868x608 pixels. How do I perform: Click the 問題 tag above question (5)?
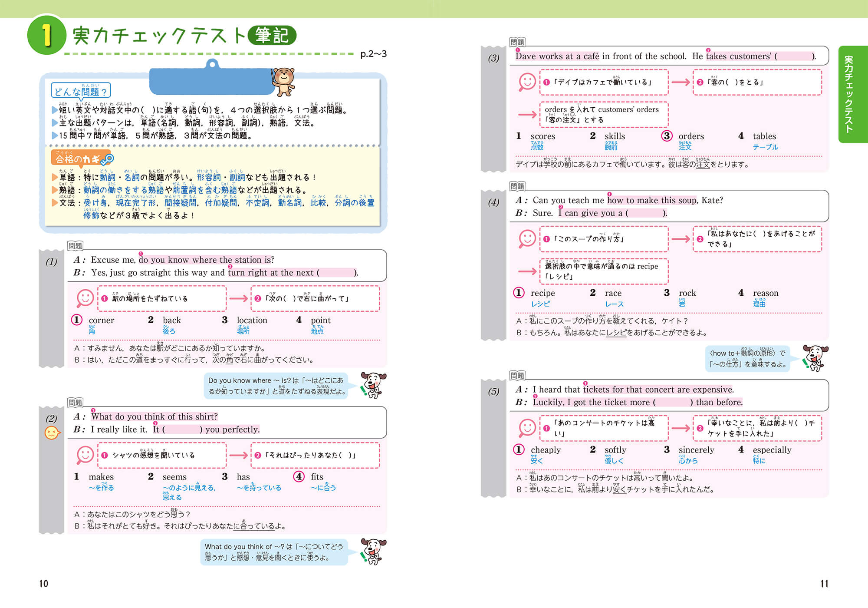(x=517, y=376)
